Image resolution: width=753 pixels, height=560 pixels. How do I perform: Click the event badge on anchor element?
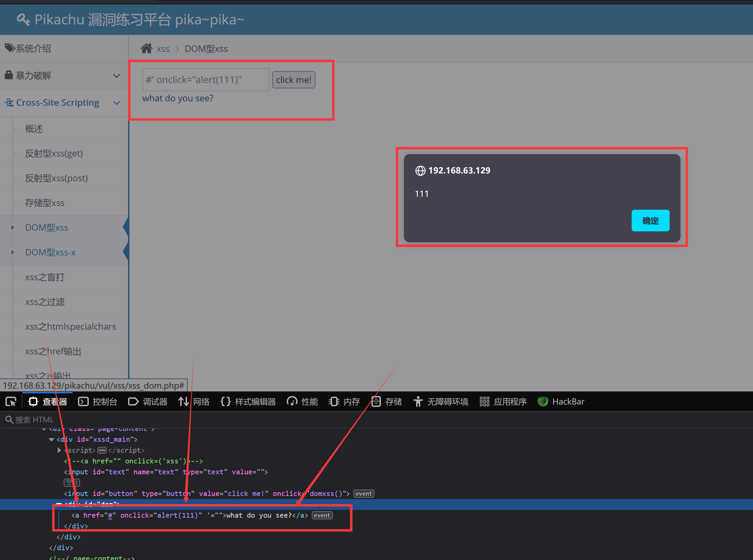click(322, 515)
